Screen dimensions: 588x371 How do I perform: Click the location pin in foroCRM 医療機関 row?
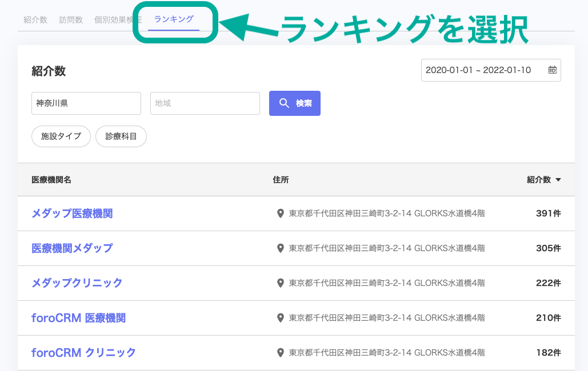(x=280, y=318)
